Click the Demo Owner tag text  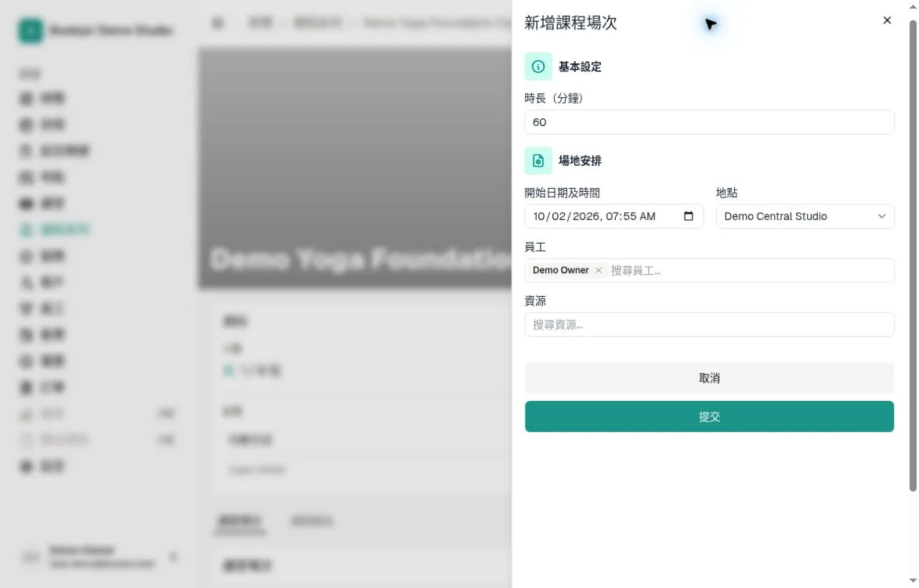560,270
